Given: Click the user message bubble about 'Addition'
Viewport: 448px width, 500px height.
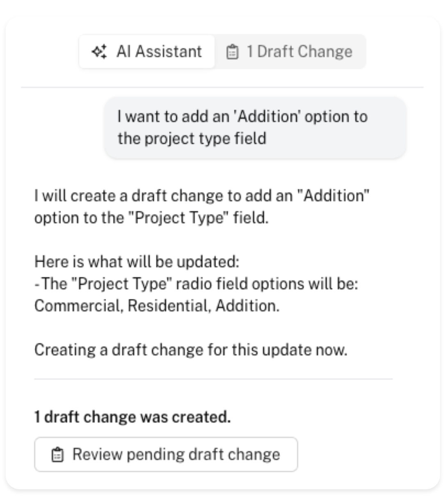Looking at the screenshot, I should 255,128.
